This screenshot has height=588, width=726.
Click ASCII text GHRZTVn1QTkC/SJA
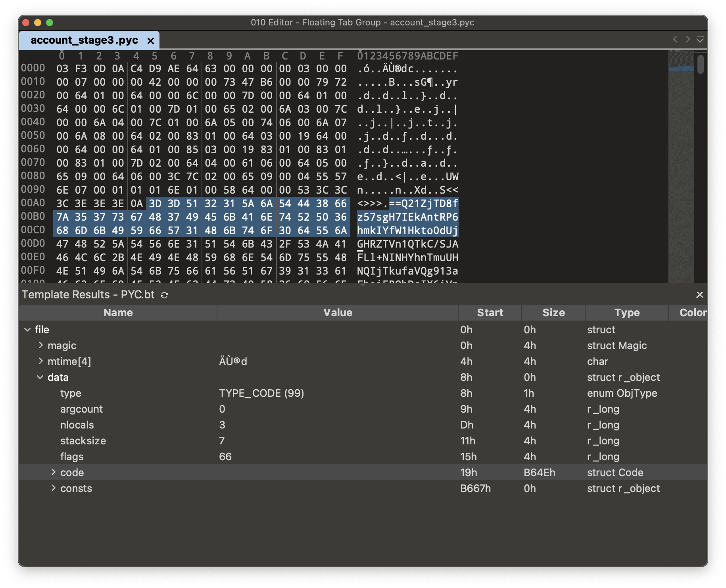(407, 244)
